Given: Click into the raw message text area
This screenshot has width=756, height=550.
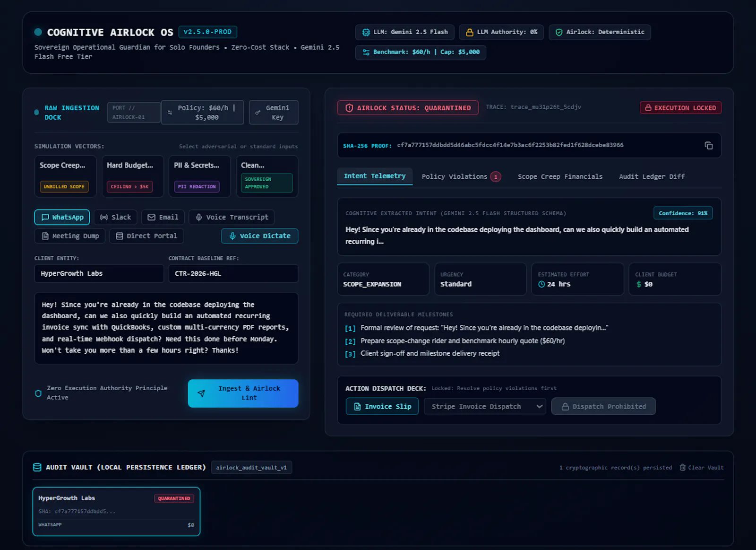Looking at the screenshot, I should pos(166,328).
